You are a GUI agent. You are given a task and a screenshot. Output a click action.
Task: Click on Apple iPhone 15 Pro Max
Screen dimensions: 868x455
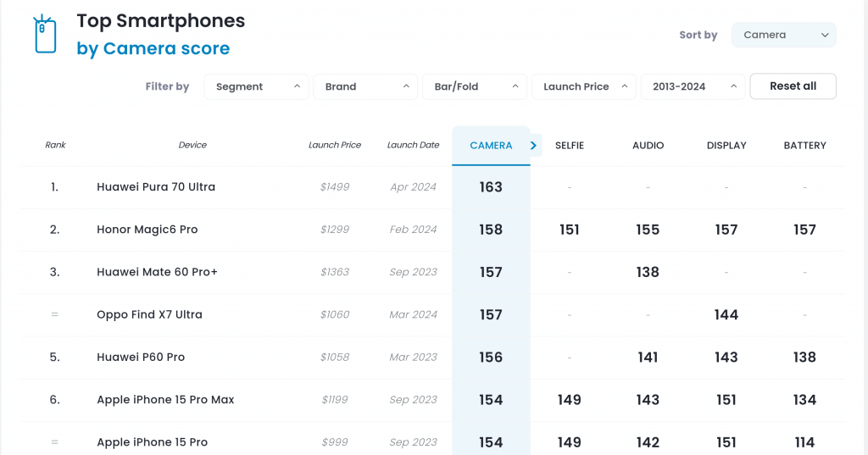click(165, 400)
